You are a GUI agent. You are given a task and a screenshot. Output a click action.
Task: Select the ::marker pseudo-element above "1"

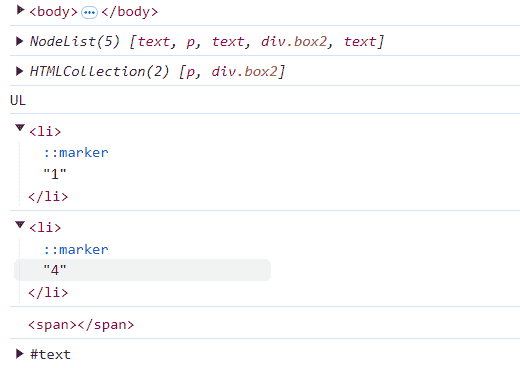click(76, 153)
